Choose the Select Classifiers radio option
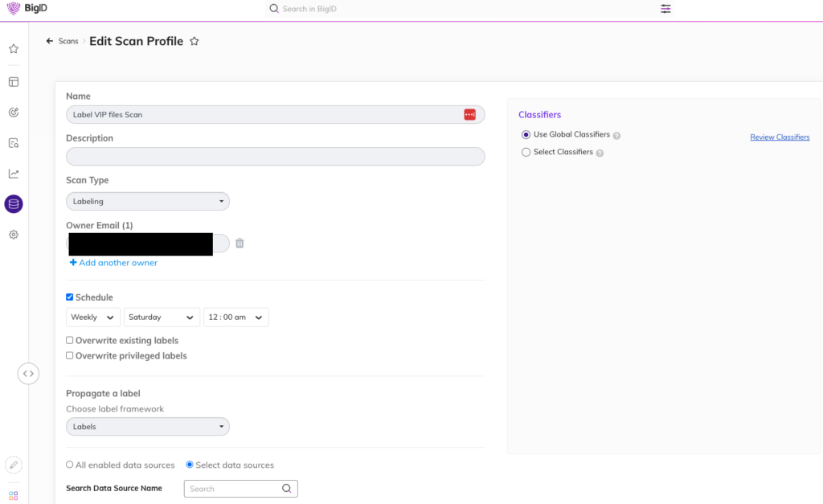This screenshot has width=823, height=504. 526,152
